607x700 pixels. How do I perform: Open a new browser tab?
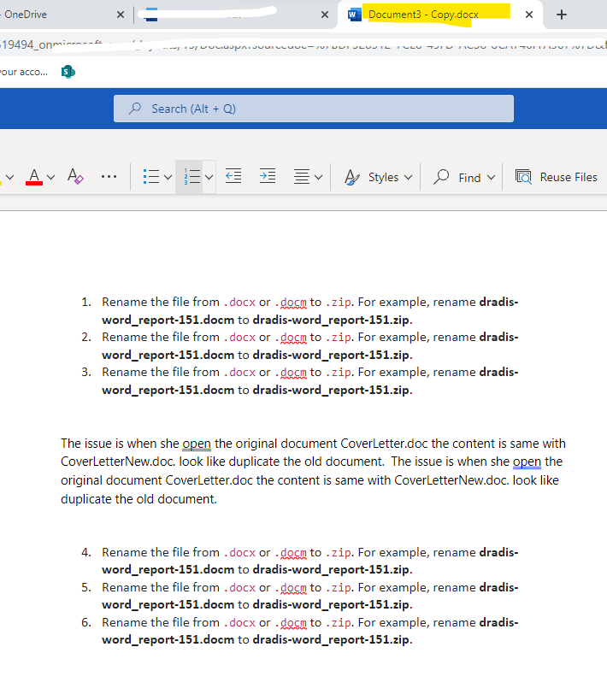(x=562, y=15)
